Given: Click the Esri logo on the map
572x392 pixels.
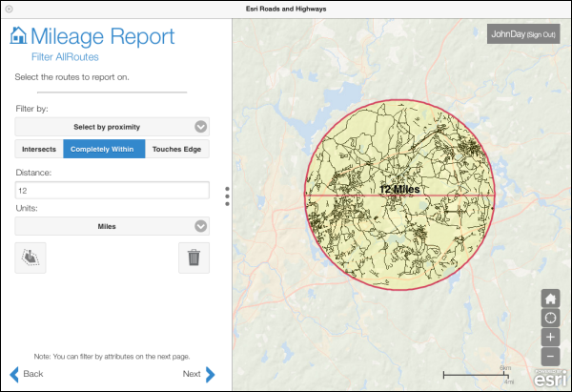Looking at the screenshot, I should point(548,379).
